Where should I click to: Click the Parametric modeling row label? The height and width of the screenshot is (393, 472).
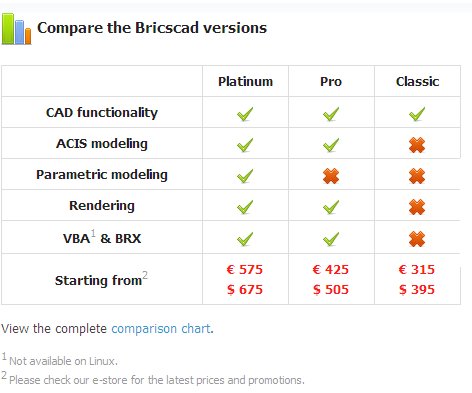tap(102, 175)
